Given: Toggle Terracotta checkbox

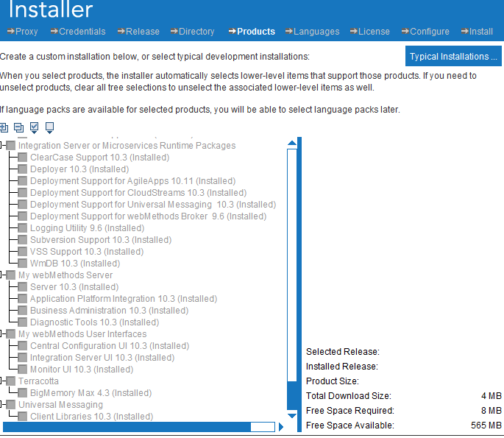Looking at the screenshot, I should (10, 381).
